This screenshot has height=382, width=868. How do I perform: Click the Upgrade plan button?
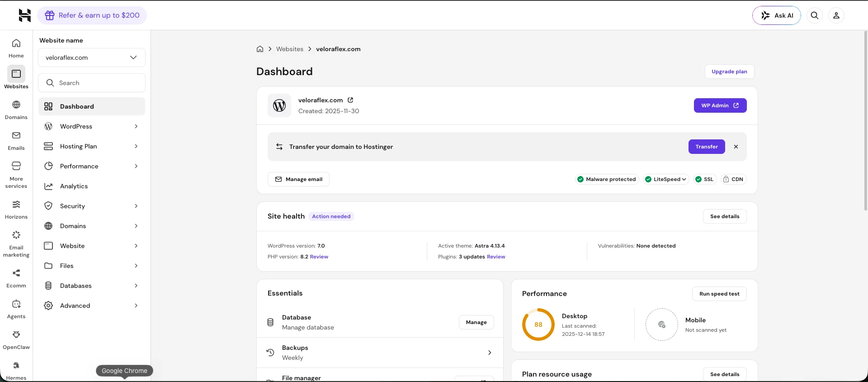click(x=729, y=72)
